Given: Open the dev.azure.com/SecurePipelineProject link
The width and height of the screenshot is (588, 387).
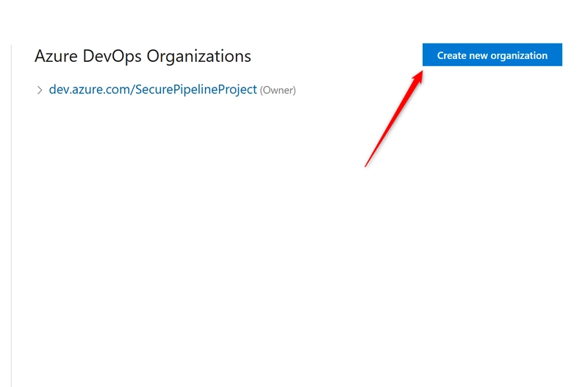Looking at the screenshot, I should coord(153,89).
